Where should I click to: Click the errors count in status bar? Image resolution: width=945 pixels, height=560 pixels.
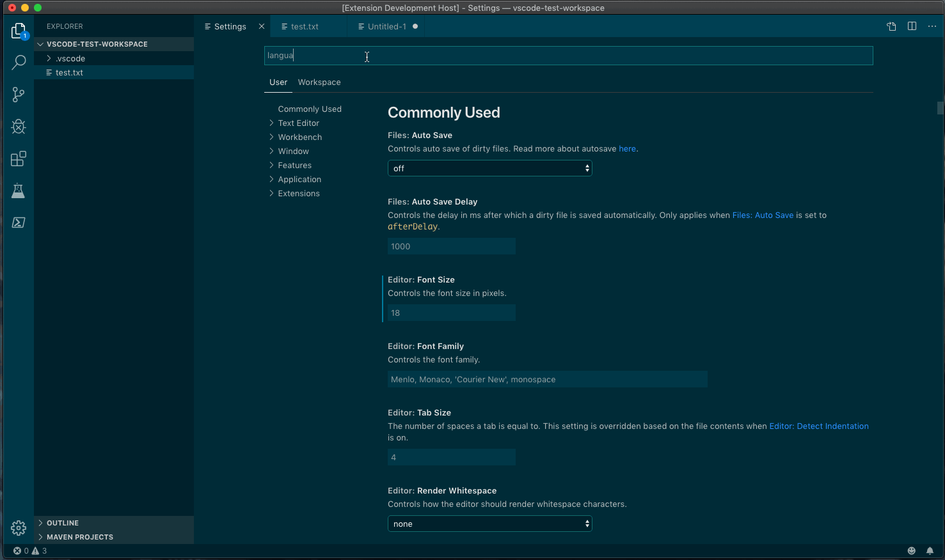[21, 551]
